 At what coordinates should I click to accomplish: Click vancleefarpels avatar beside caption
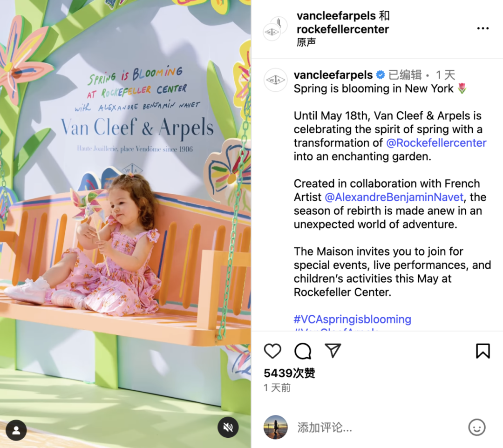point(275,80)
